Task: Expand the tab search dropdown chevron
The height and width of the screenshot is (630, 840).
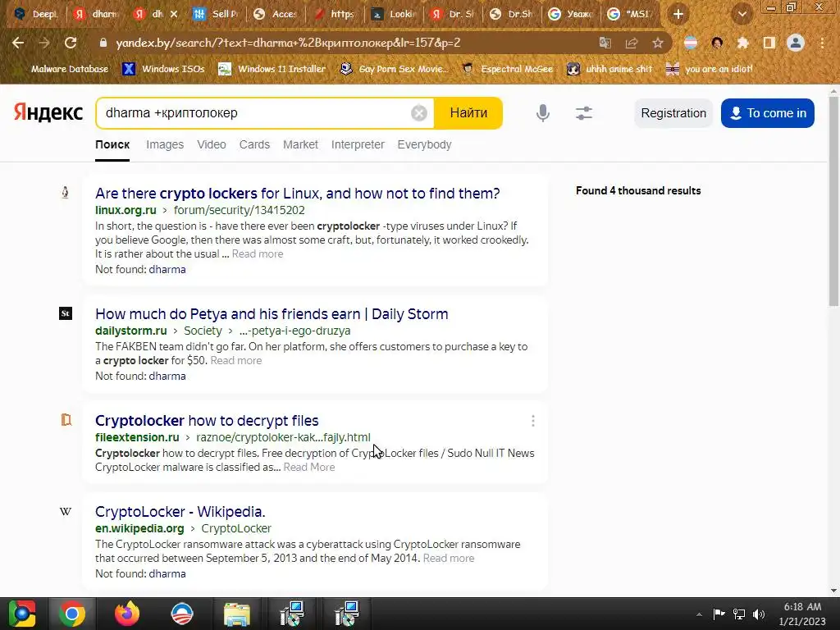Action: pos(742,14)
